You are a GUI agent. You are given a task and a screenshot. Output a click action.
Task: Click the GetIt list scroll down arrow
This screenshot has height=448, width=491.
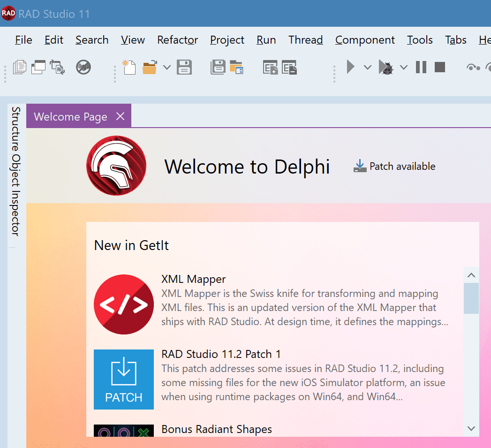tap(471, 429)
